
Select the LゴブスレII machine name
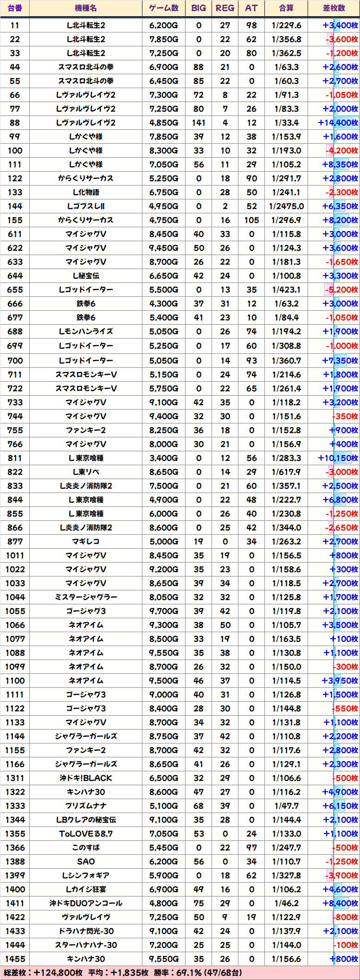point(86,206)
